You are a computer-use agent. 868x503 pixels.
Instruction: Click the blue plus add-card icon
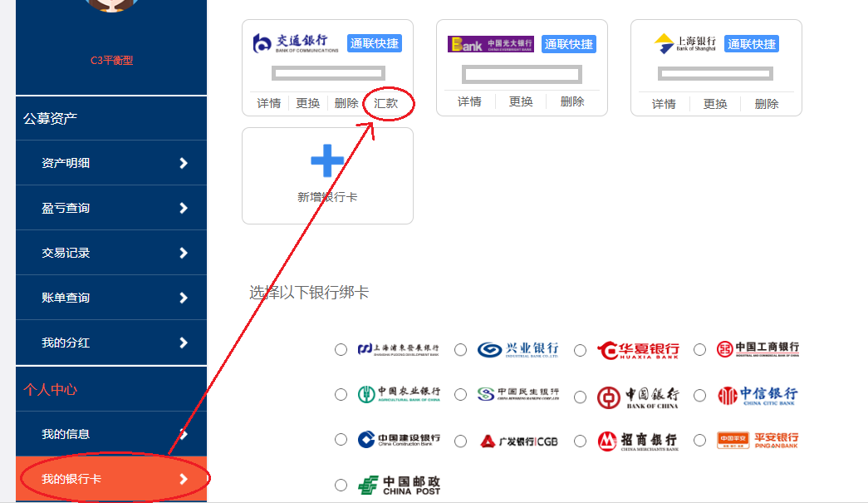pyautogui.click(x=327, y=160)
